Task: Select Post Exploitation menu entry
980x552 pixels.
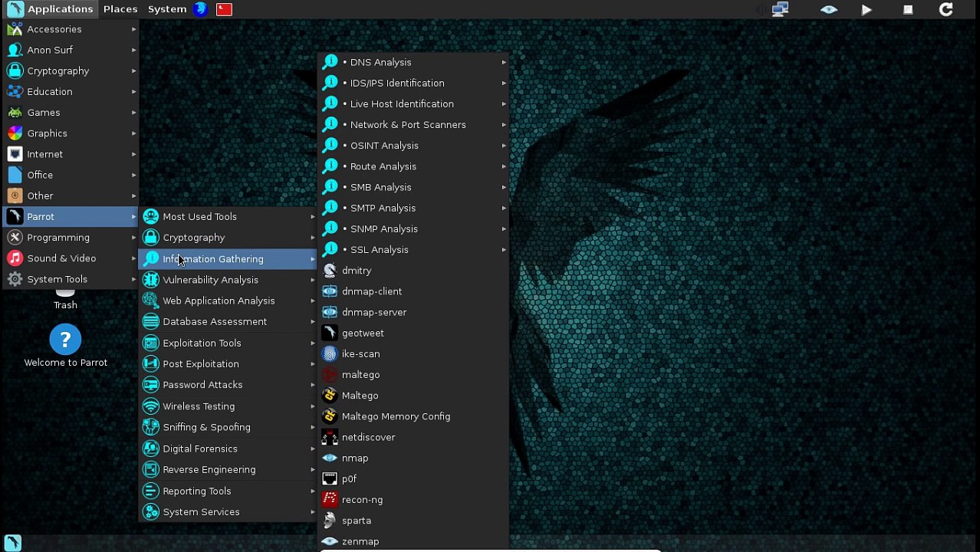Action: pos(228,363)
